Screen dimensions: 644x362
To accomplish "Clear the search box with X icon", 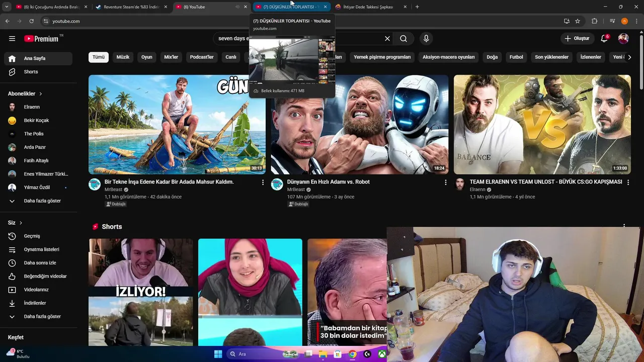I will [387, 38].
